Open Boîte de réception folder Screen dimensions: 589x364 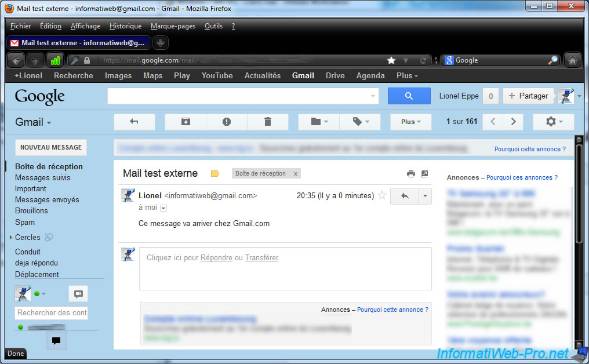click(49, 166)
